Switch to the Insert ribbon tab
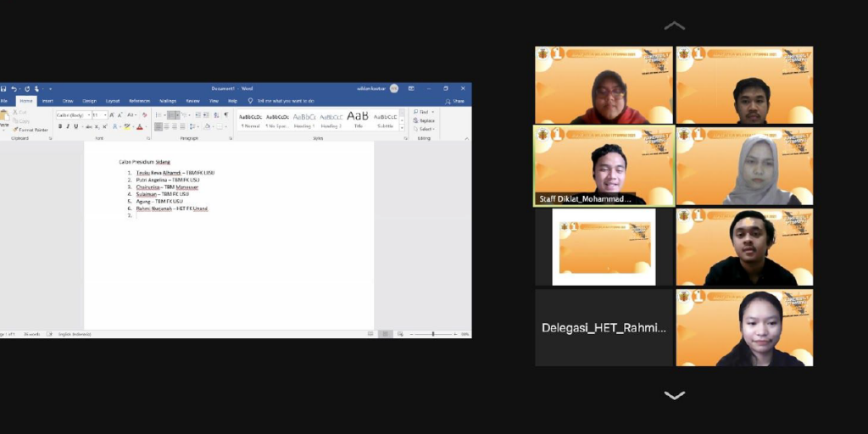 pos(47,101)
